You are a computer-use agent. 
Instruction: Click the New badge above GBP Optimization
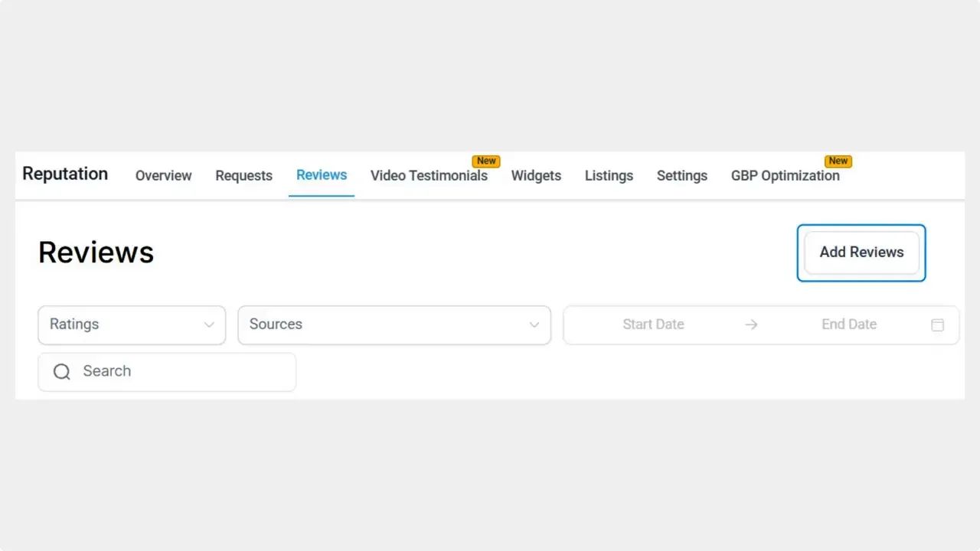(838, 161)
